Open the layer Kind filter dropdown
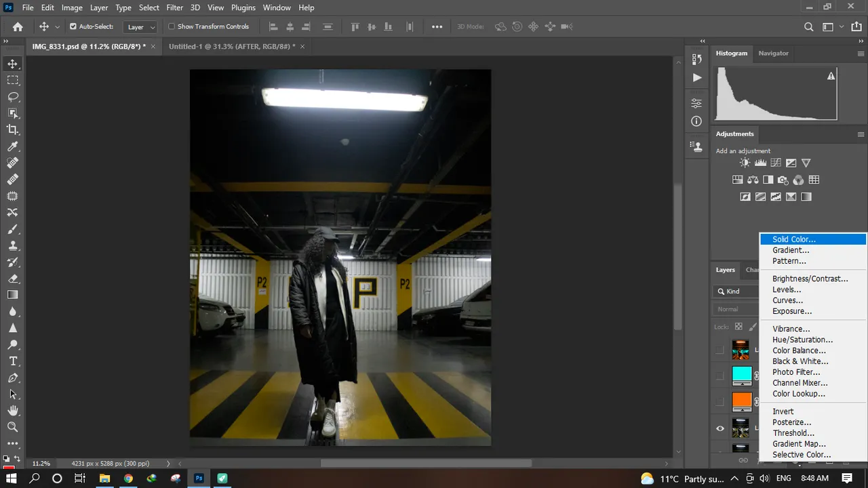This screenshot has width=868, height=488. click(736, 291)
